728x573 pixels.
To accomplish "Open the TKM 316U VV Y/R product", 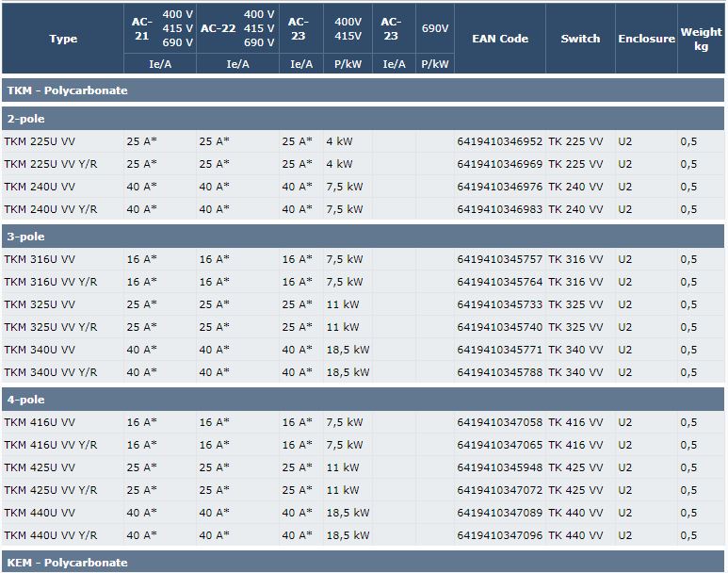I will click(x=51, y=282).
